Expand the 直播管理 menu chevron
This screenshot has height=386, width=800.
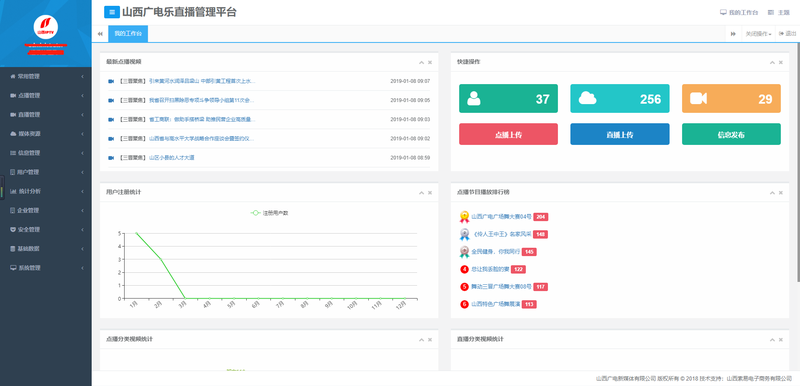point(83,115)
